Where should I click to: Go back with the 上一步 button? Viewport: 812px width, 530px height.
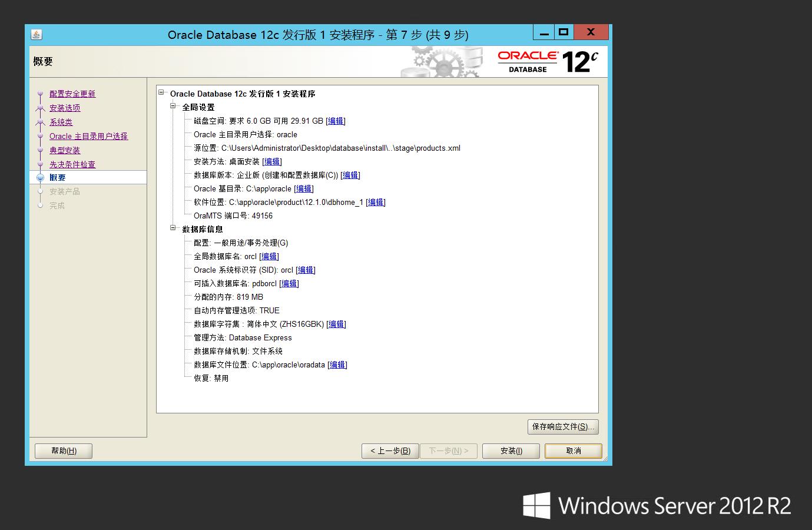[390, 450]
